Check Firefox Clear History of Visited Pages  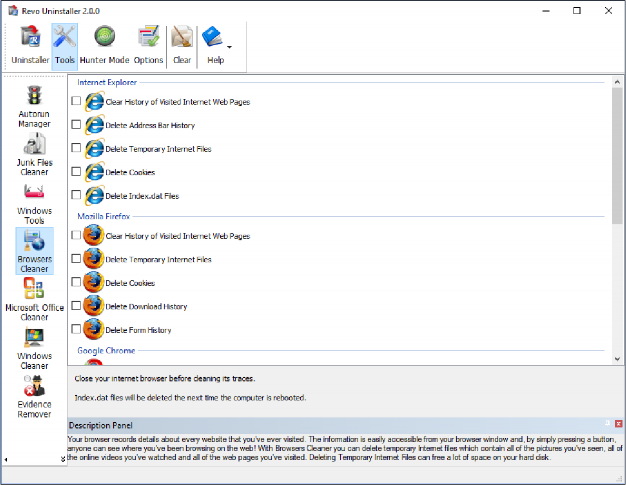click(x=76, y=235)
